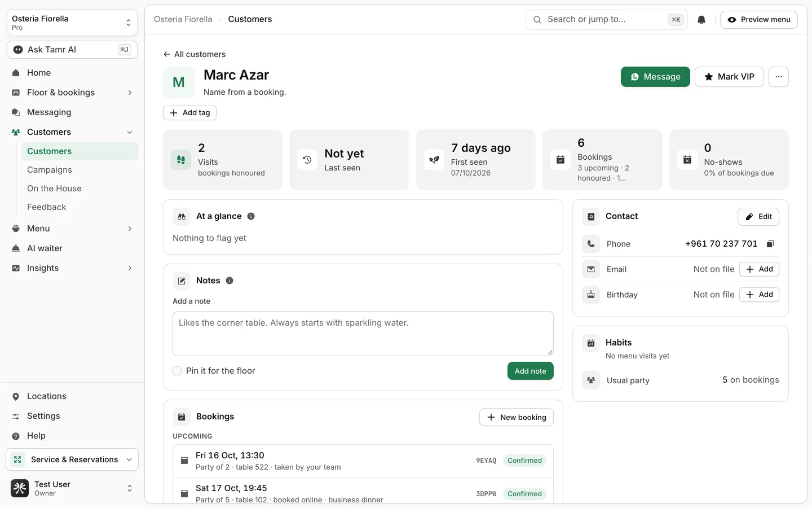
Task: Click the green Message button
Action: (x=655, y=77)
